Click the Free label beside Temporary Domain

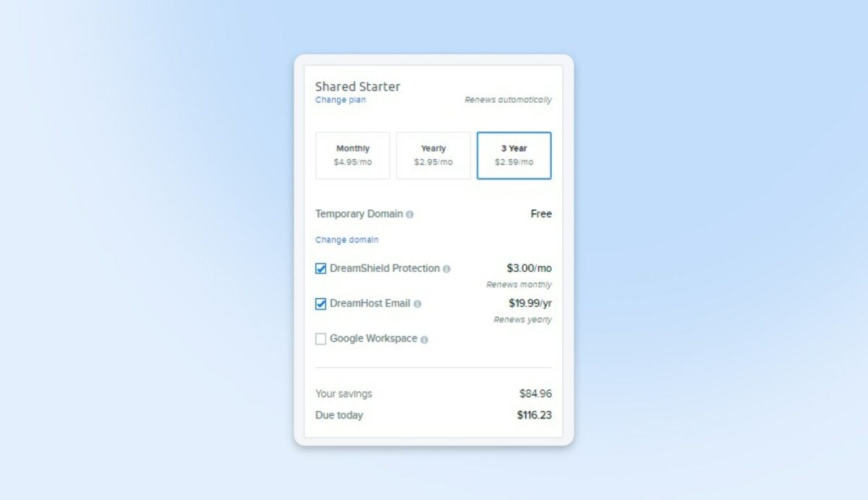click(540, 214)
